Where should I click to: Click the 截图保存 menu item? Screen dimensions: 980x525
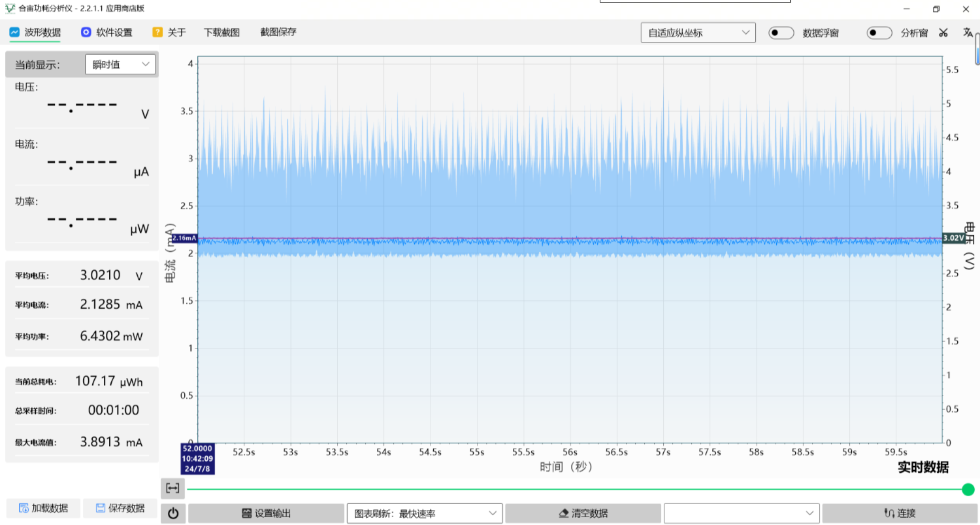tap(278, 32)
